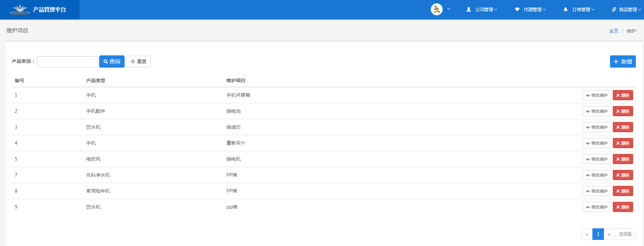
Task: Delete the 换电池 maintenance row
Action: pos(623,111)
